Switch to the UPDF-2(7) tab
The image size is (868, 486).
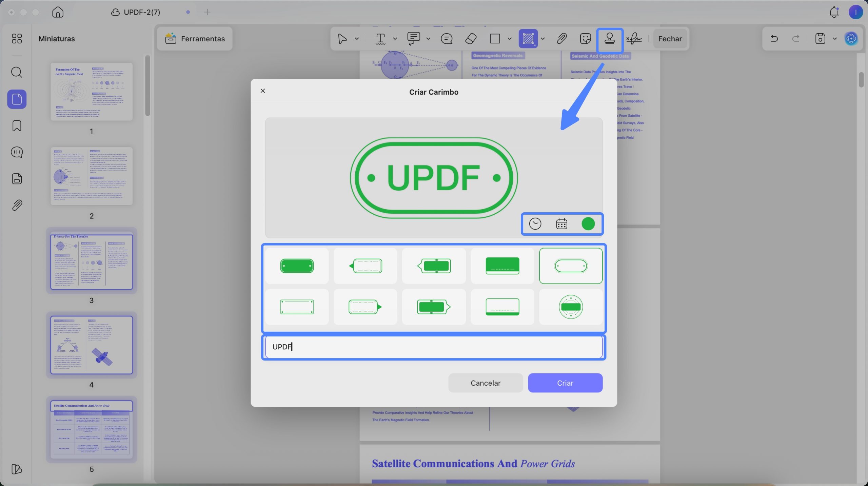point(136,12)
